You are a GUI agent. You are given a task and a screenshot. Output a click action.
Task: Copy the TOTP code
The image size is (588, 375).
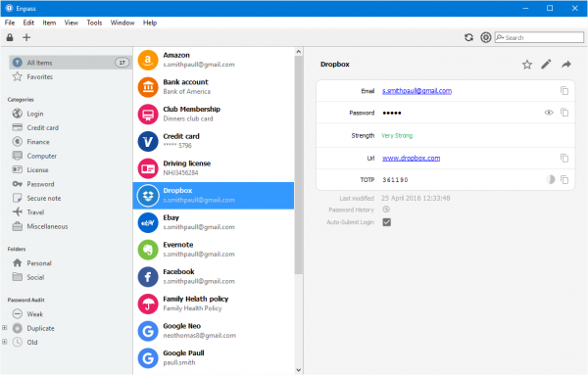pyautogui.click(x=564, y=180)
